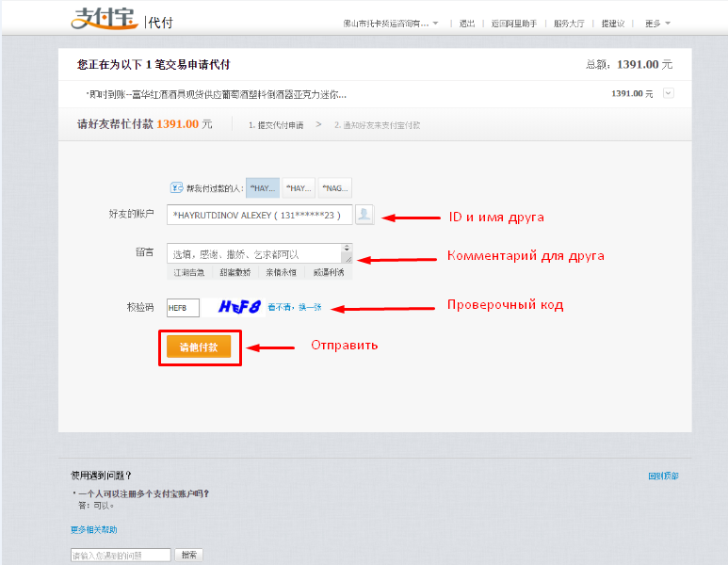Click the 回到顶部 back to top link
The height and width of the screenshot is (565, 728).
[663, 476]
